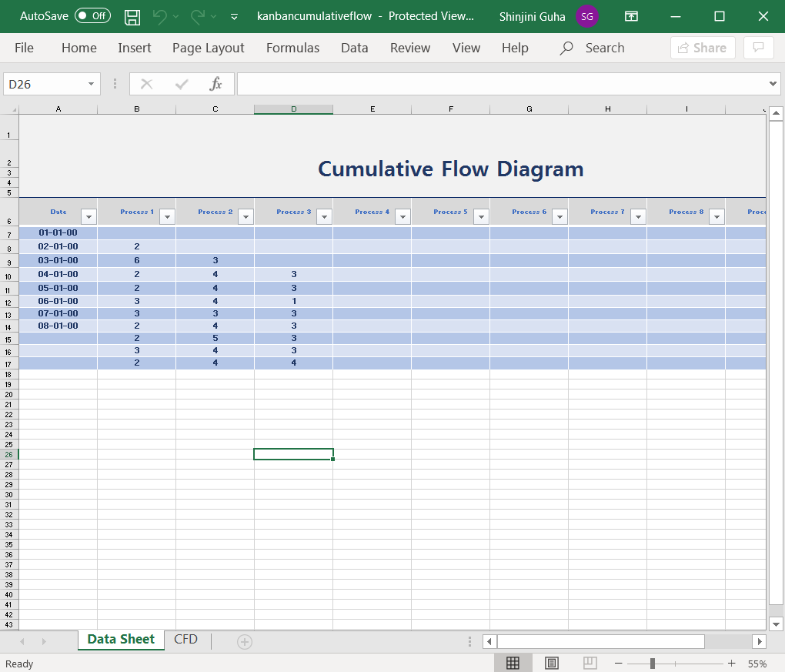Viewport: 785px width, 672px height.
Task: Open the Name Box dropdown arrow
Action: tap(91, 84)
